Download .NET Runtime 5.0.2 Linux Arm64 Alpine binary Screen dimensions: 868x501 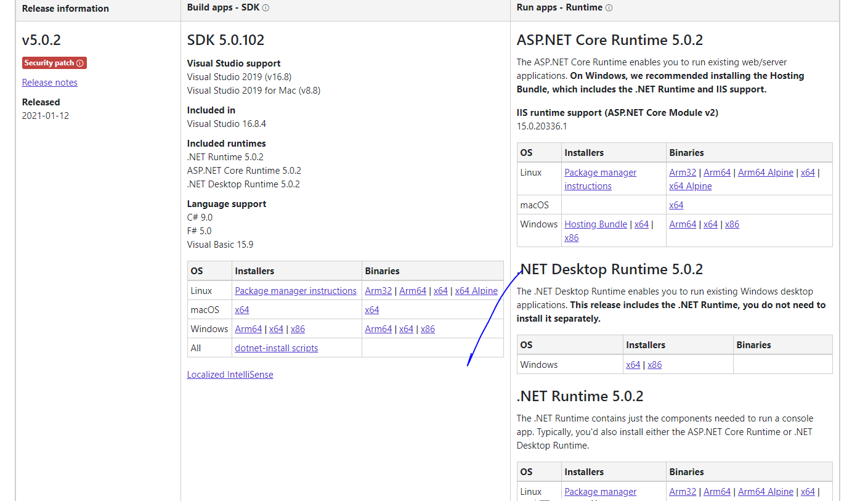point(766,492)
